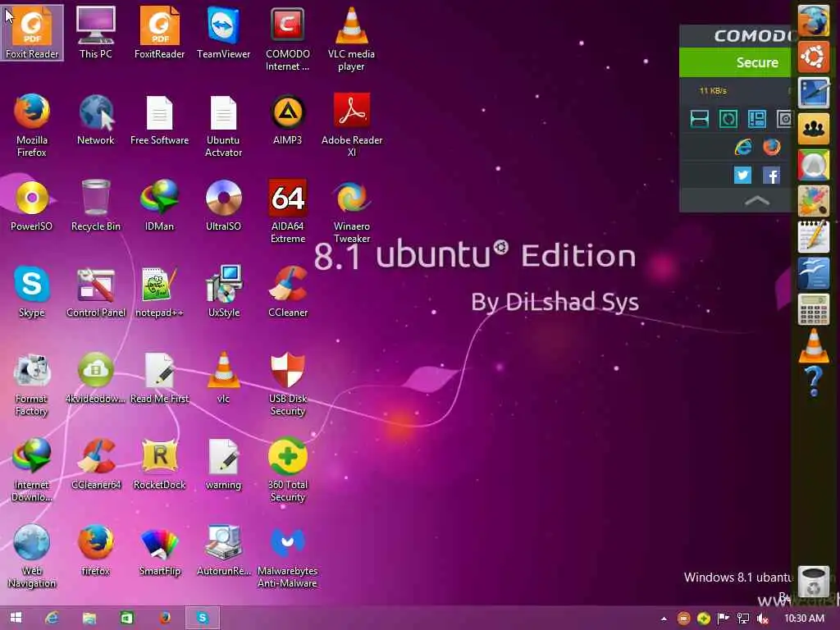Open the blue question mark help dock icon

[x=813, y=381]
